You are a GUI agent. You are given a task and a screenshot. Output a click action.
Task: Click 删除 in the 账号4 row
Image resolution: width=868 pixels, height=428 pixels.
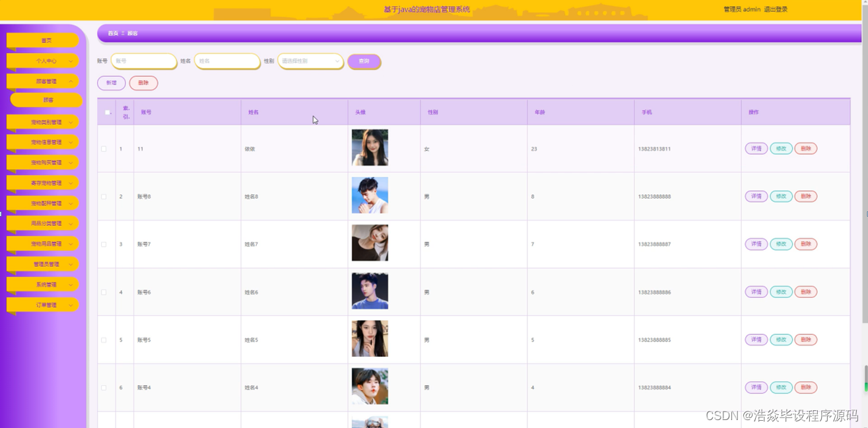coord(806,388)
